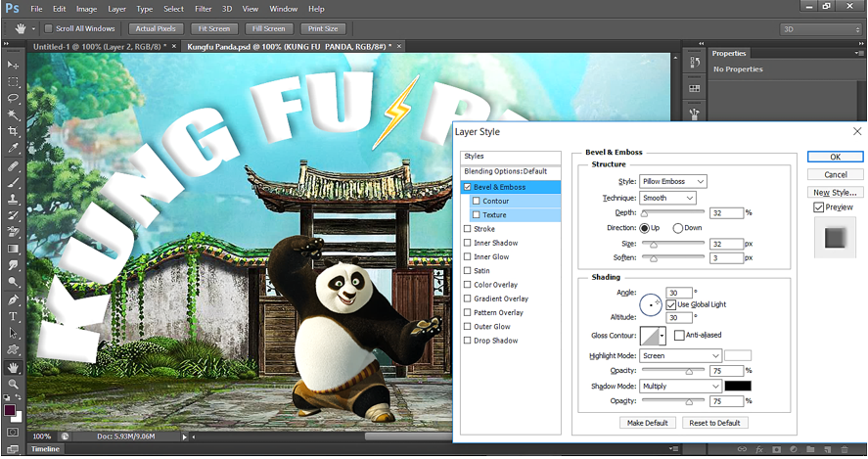
Task: Select the Hand tool in toolbox
Action: (13, 368)
